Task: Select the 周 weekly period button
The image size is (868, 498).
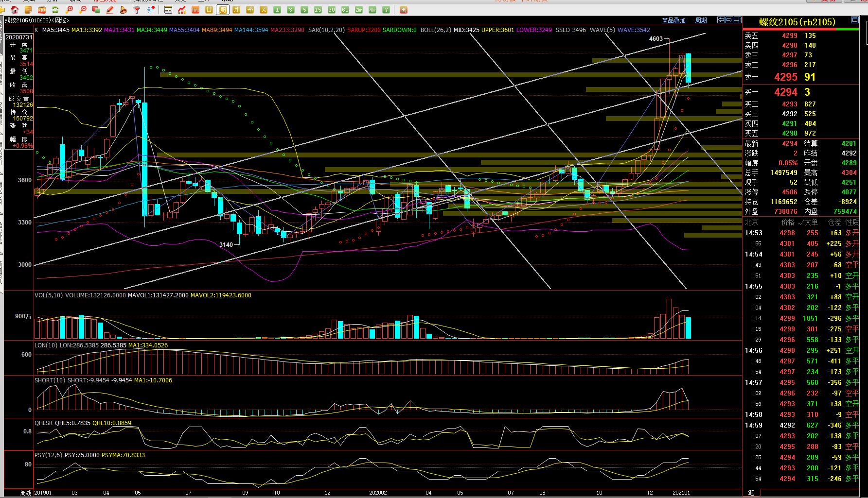Action: tap(223, 10)
